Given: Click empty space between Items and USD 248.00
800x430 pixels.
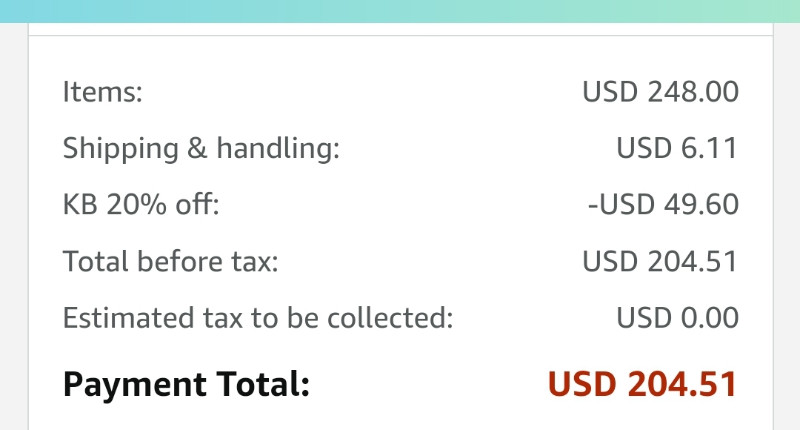Looking at the screenshot, I should point(362,92).
